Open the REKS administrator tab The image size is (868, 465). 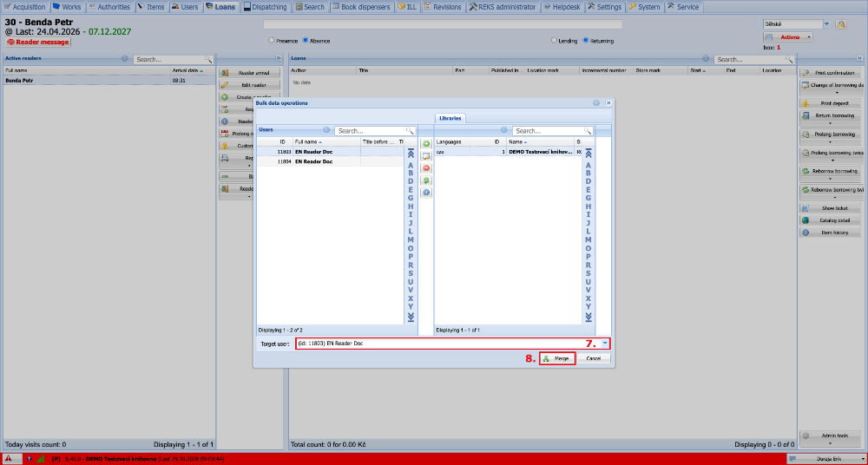coord(503,7)
